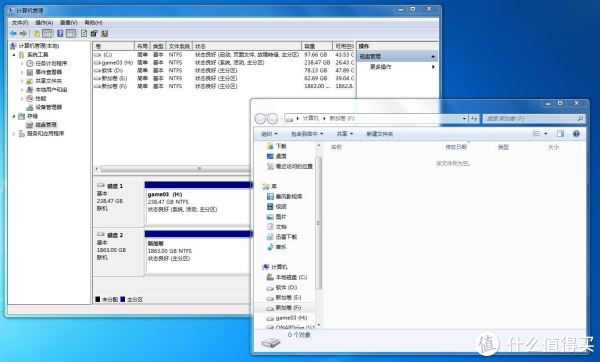600x362 pixels.
Task: Expand the 服务和应用程序 tree node
Action: (x=14, y=134)
